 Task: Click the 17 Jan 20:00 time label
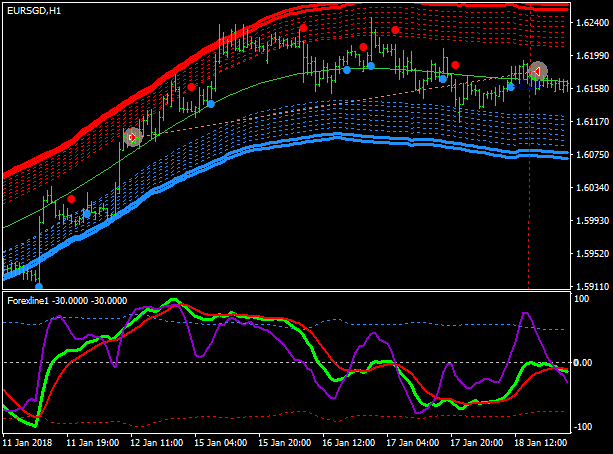click(477, 443)
